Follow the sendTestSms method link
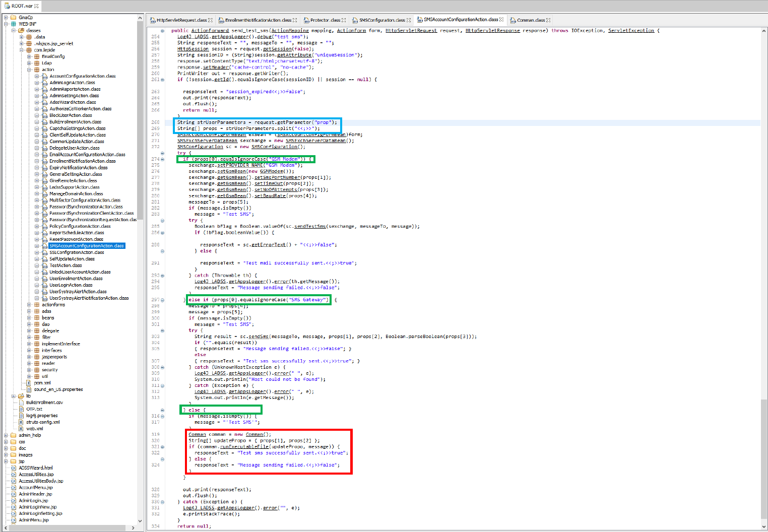This screenshot has height=532, width=768. pos(310,226)
